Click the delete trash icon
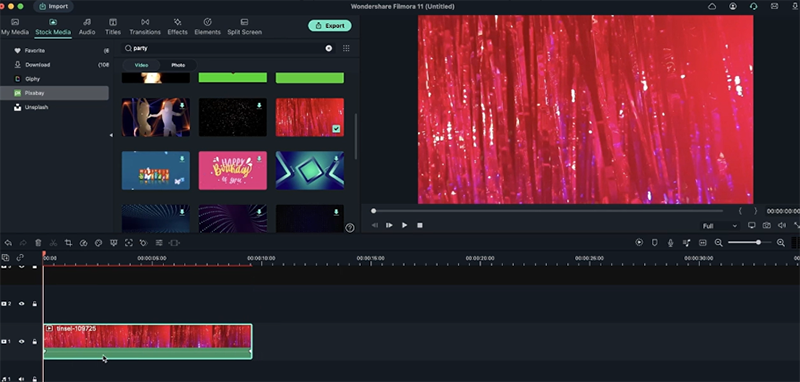The width and height of the screenshot is (800, 382). pyautogui.click(x=38, y=243)
